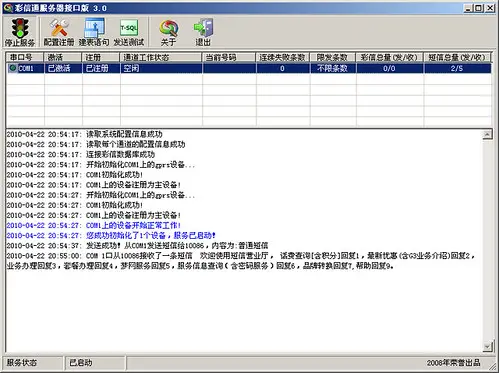Click the log scrollbar up arrow
This screenshot has height=373, width=499.
487,134
